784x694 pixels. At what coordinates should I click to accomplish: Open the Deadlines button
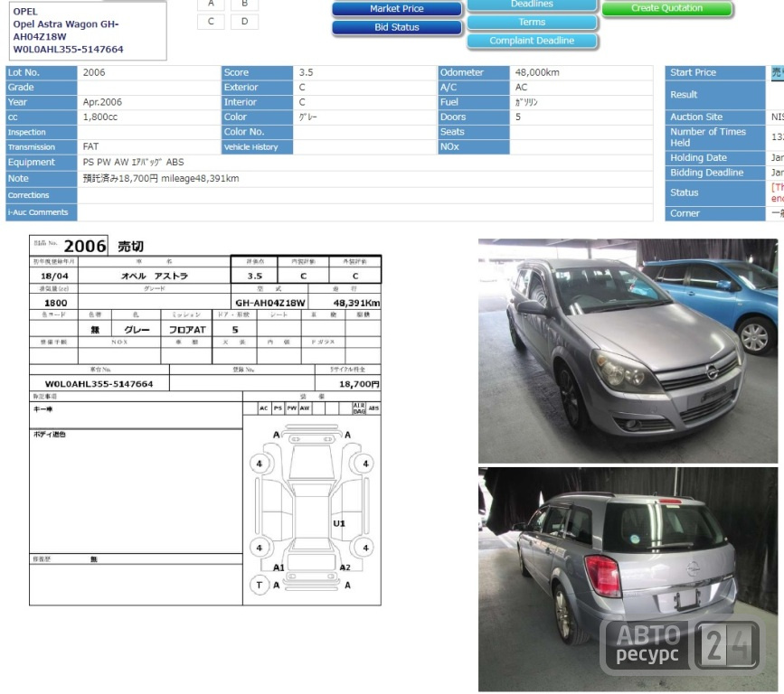tap(532, 4)
